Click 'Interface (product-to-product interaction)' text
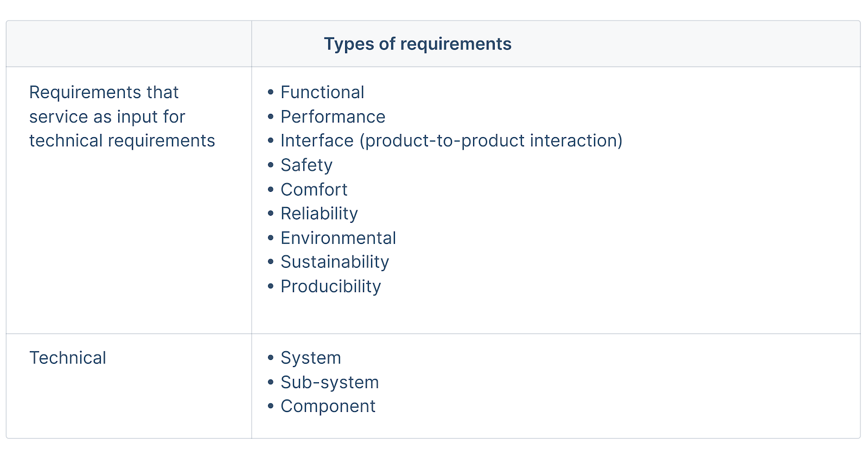The width and height of the screenshot is (868, 451). pyautogui.click(x=451, y=140)
